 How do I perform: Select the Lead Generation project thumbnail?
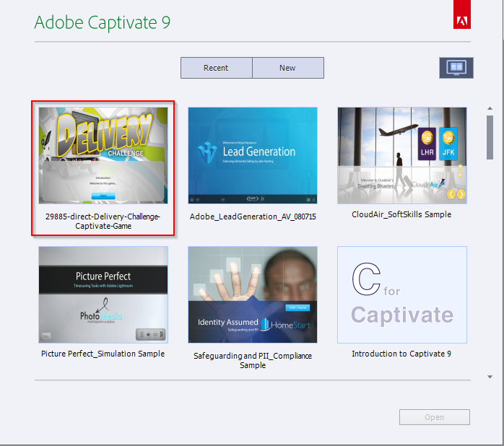[x=253, y=155]
